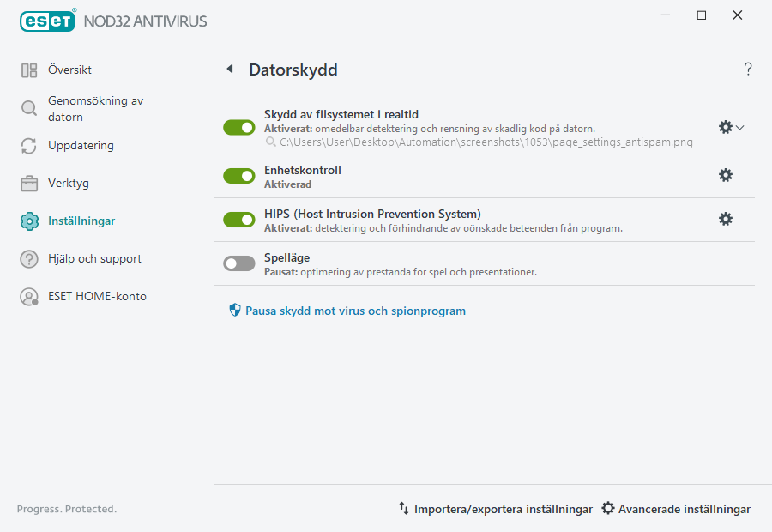The height and width of the screenshot is (532, 772).
Task: Click the back chevron beside Datorskydd
Action: [x=229, y=69]
